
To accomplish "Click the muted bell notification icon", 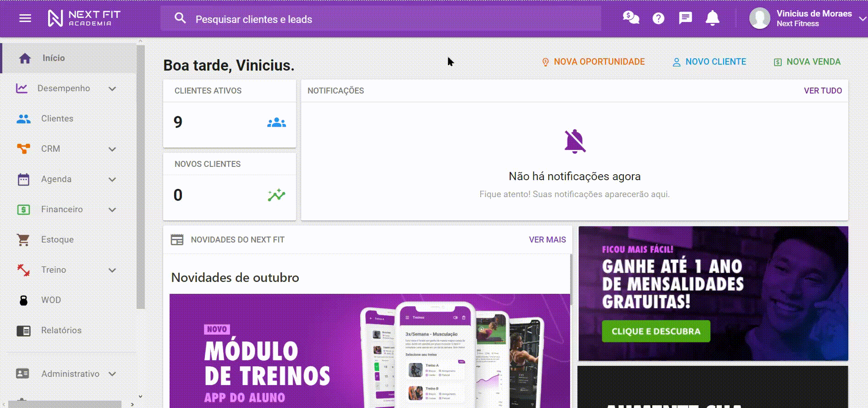I will (x=575, y=141).
